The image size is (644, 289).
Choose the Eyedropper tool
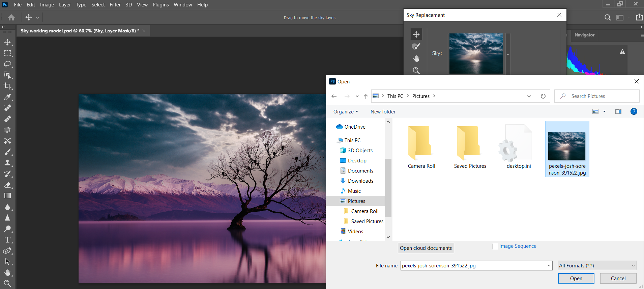[x=7, y=97]
